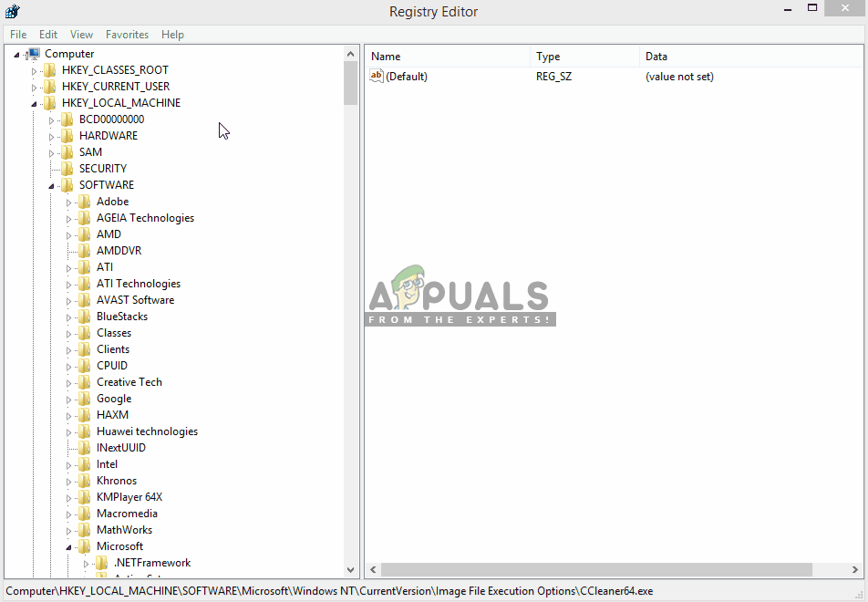This screenshot has height=602, width=868.
Task: Click the tree pane vertical scrollbar thumb
Action: pos(350,83)
